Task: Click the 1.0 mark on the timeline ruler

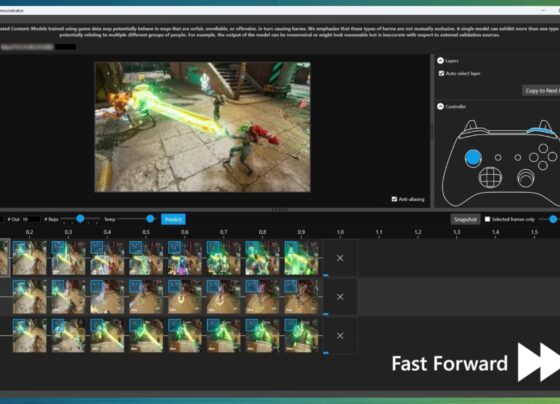Action: pos(340,232)
